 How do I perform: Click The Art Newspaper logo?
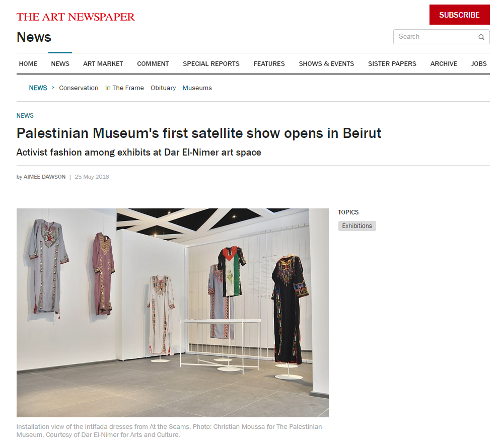76,17
